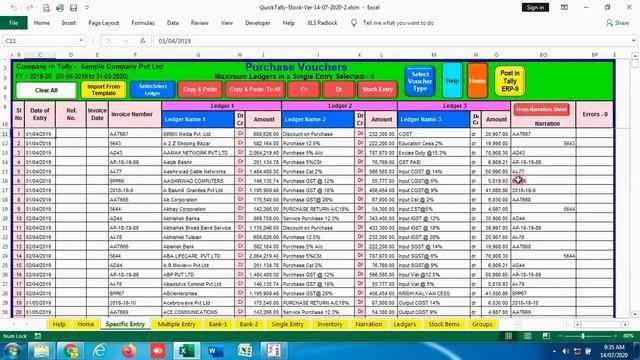This screenshot has height=360, width=640.
Task: Click macro record icon in status bar
Action: (38, 336)
